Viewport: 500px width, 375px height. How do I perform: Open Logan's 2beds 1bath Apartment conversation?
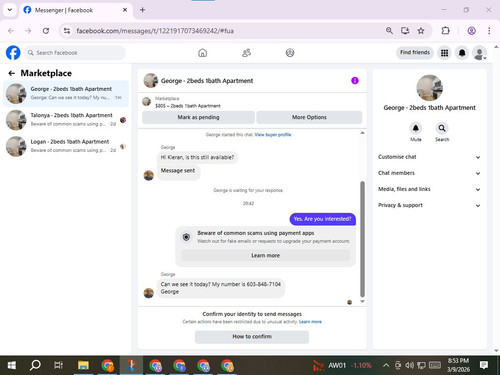tap(66, 146)
